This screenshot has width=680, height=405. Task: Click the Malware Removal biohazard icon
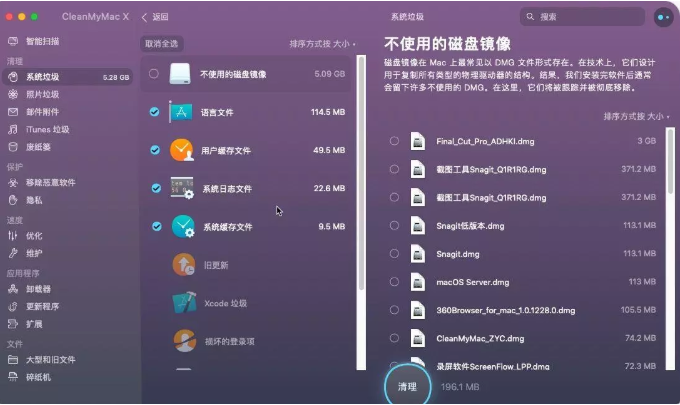pos(13,183)
